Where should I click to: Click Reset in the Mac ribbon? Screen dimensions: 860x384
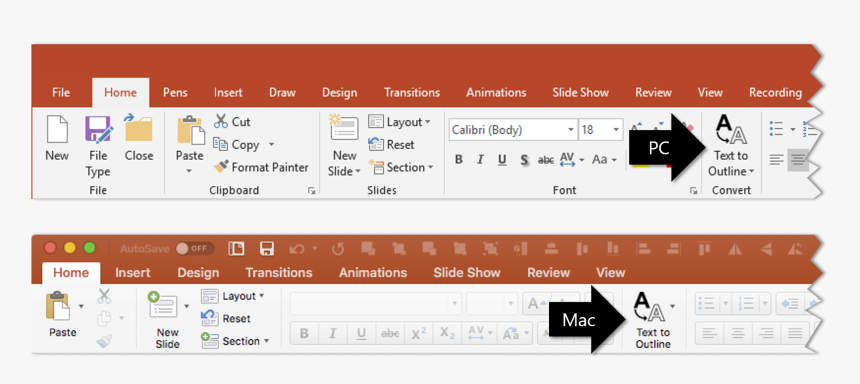click(226, 318)
